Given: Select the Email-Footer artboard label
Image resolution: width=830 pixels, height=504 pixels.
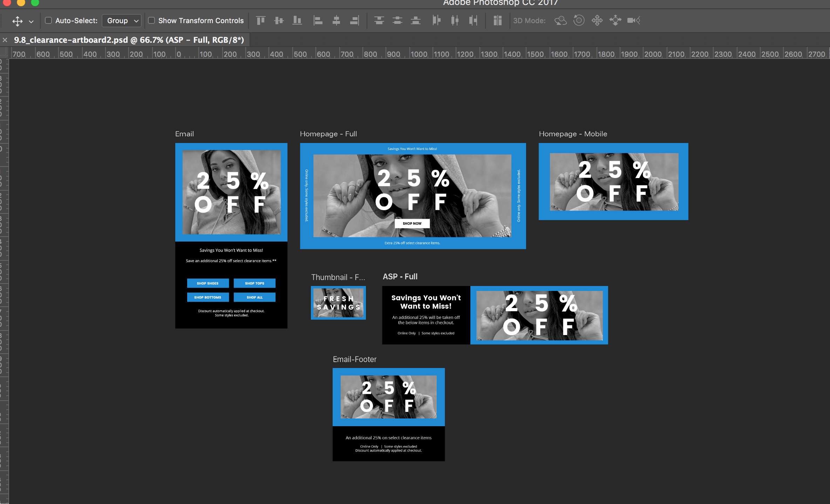Looking at the screenshot, I should click(354, 359).
